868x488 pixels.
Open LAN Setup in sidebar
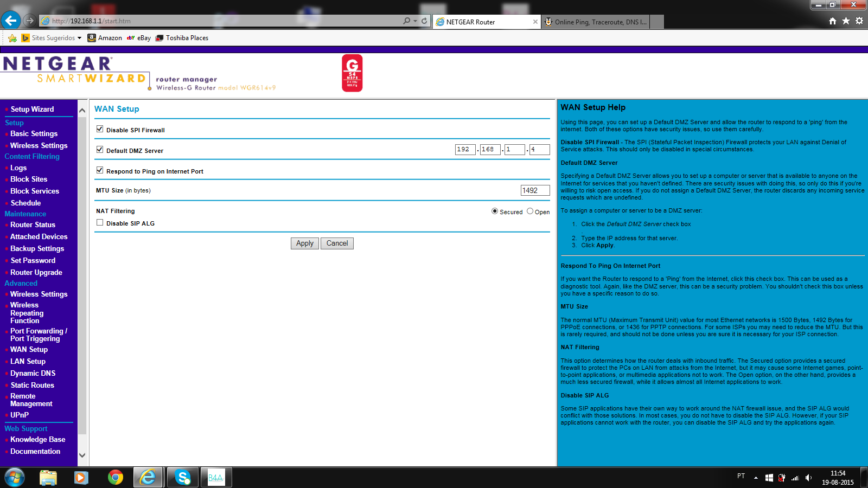(x=28, y=361)
